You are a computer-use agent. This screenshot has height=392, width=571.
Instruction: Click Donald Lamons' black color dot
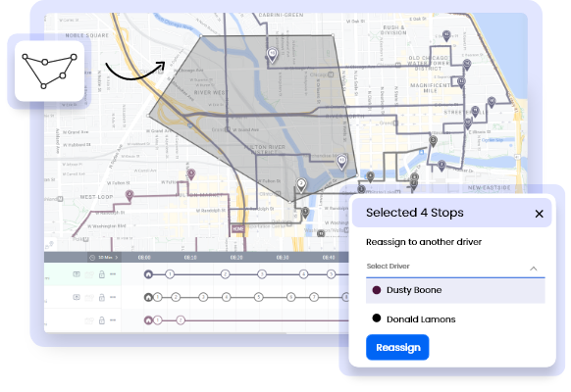pyautogui.click(x=377, y=318)
